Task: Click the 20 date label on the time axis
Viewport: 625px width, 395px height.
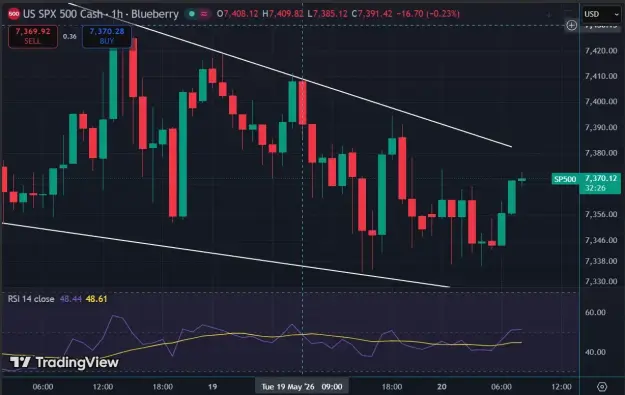Action: coord(442,387)
